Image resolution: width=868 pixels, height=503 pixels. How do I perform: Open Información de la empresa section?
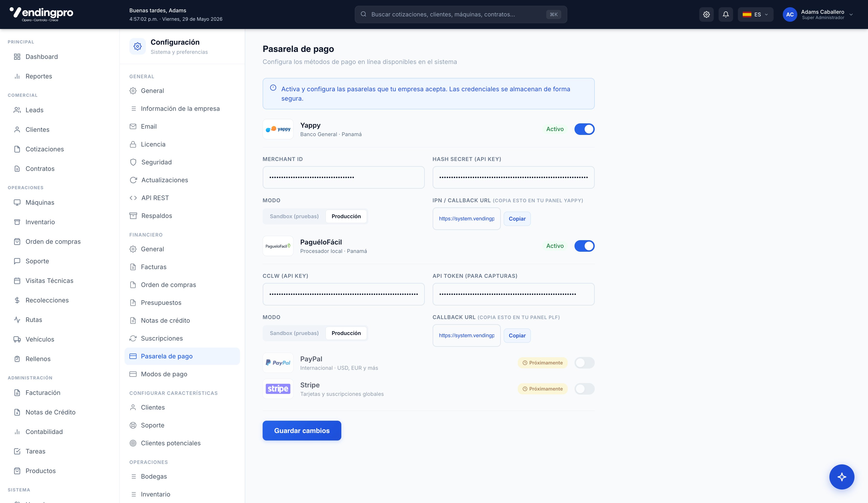[182, 109]
